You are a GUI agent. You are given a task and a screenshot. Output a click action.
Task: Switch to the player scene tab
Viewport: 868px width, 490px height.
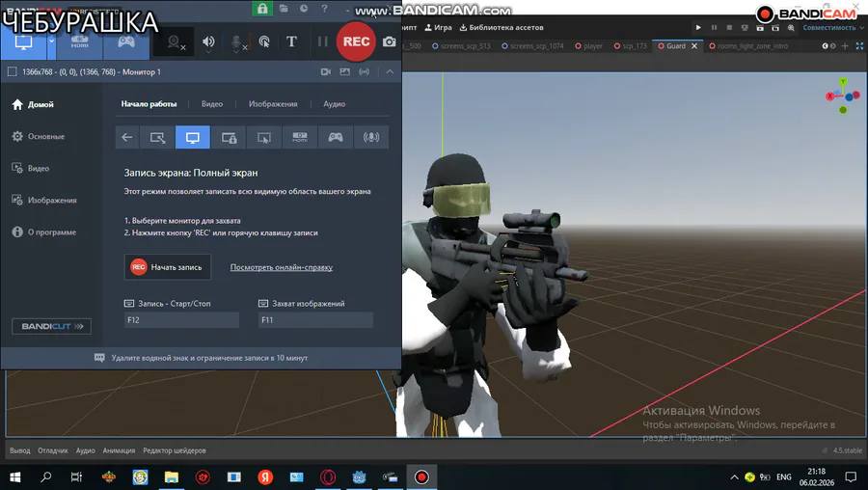pos(589,46)
